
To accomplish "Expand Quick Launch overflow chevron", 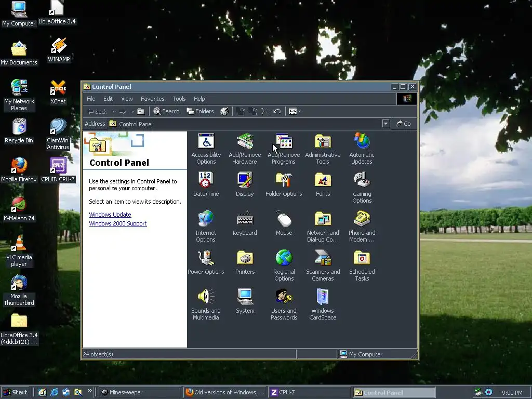I will (x=89, y=391).
